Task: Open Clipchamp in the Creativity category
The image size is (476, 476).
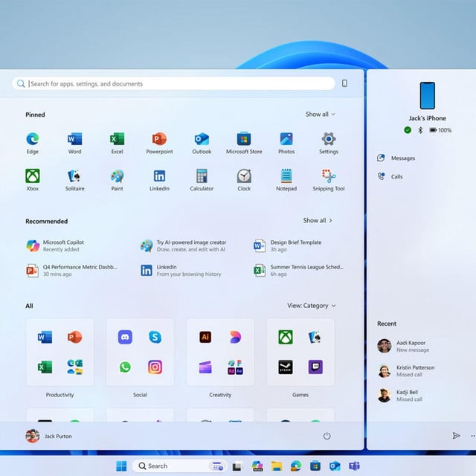Action: (205, 367)
